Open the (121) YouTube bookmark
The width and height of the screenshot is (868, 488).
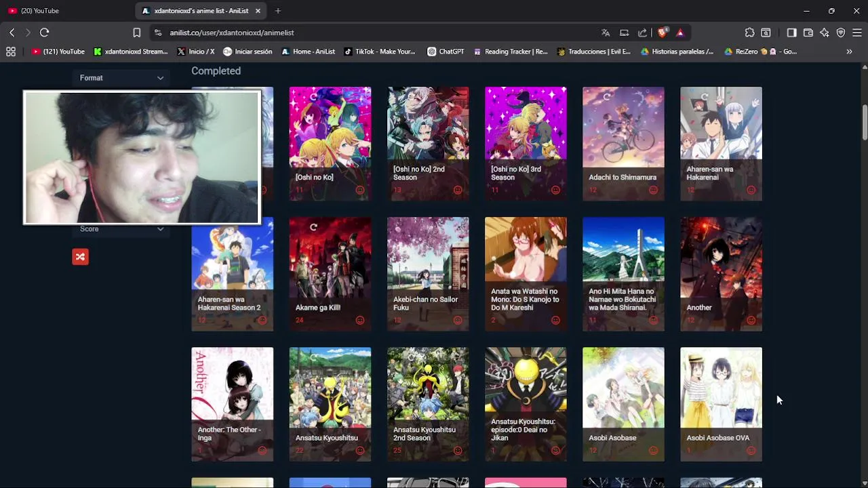pyautogui.click(x=58, y=52)
